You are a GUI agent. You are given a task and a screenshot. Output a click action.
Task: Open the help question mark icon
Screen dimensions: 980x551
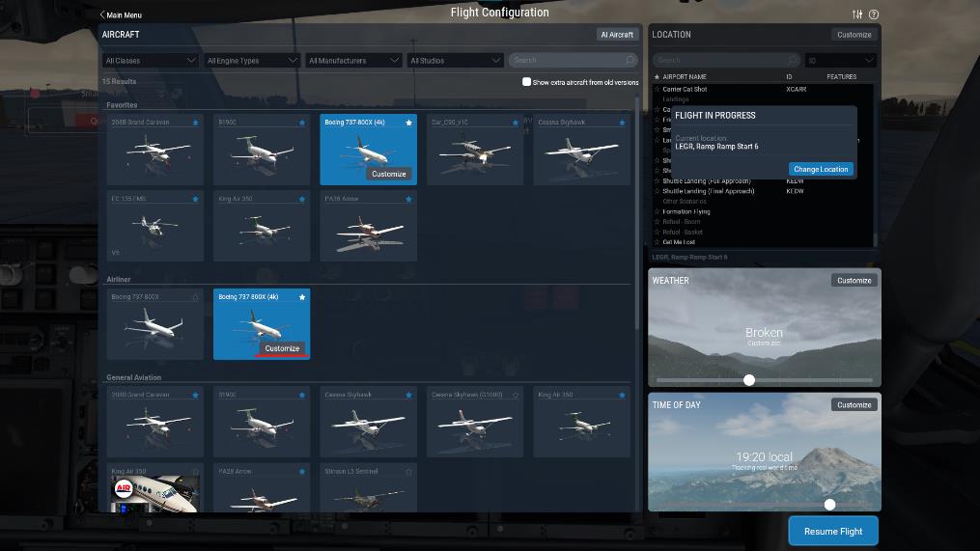[x=874, y=14]
